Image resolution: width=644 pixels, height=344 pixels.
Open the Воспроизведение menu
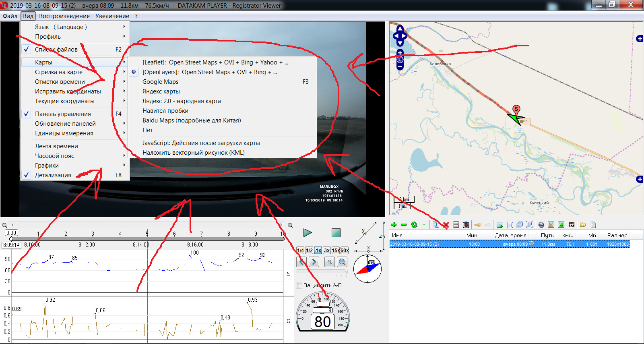point(64,16)
